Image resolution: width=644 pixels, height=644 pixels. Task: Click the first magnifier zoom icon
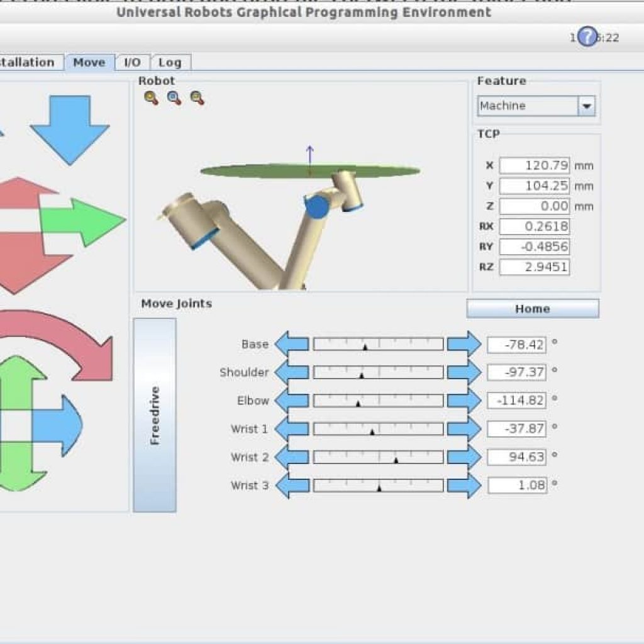point(151,97)
